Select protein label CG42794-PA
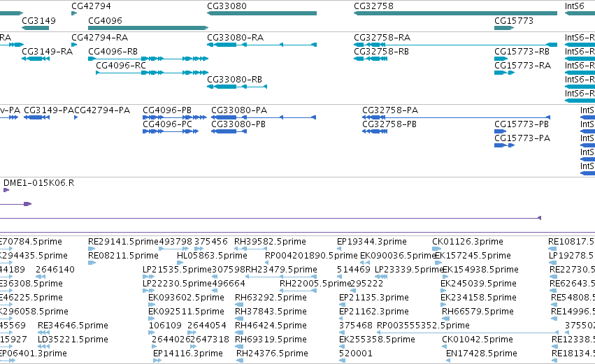Viewport: 595px width, 364px height. (103, 110)
